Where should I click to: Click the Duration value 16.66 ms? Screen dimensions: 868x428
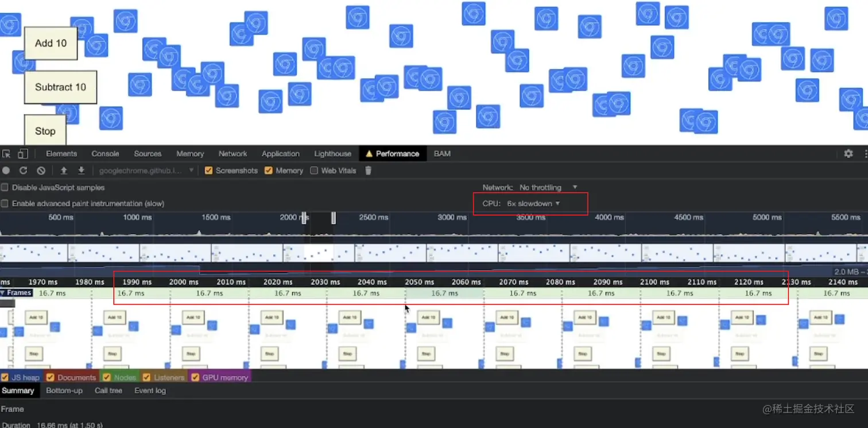click(70, 425)
